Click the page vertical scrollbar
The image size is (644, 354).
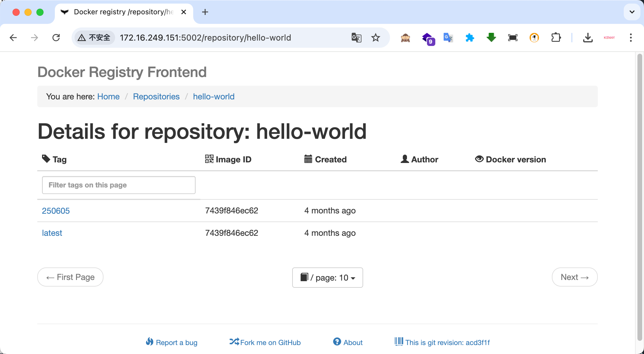[x=640, y=197]
